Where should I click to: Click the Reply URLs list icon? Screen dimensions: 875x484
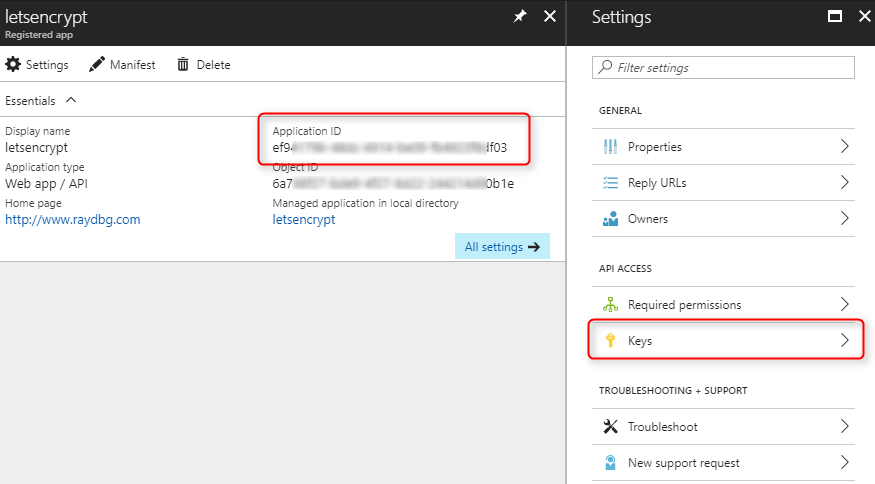[x=611, y=183]
